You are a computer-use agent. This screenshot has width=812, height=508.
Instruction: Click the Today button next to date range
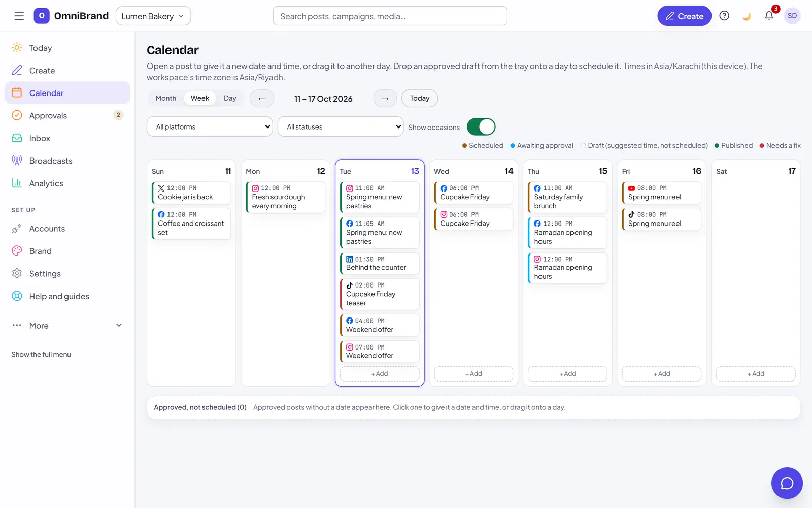[x=420, y=98]
